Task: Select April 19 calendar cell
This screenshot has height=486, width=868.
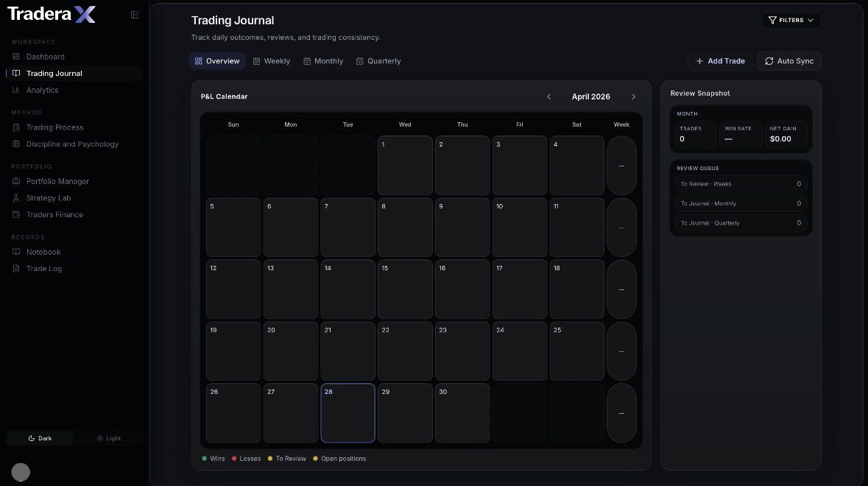Action: click(x=233, y=351)
